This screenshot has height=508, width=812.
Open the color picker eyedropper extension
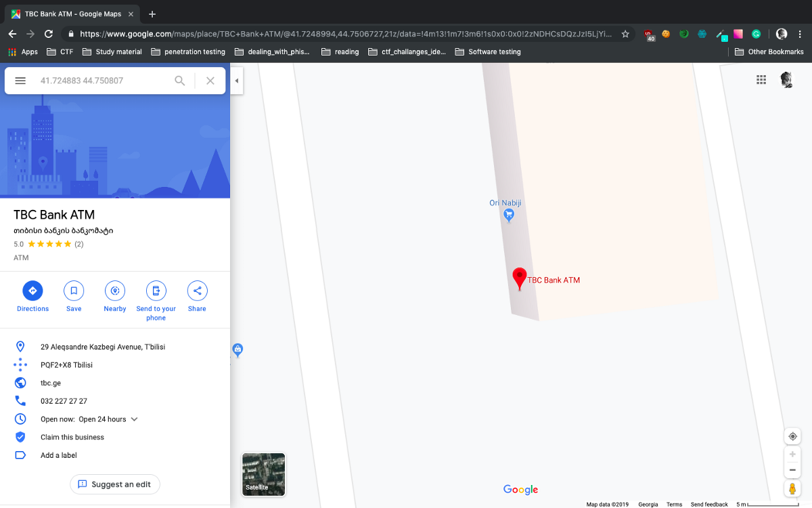coord(721,35)
